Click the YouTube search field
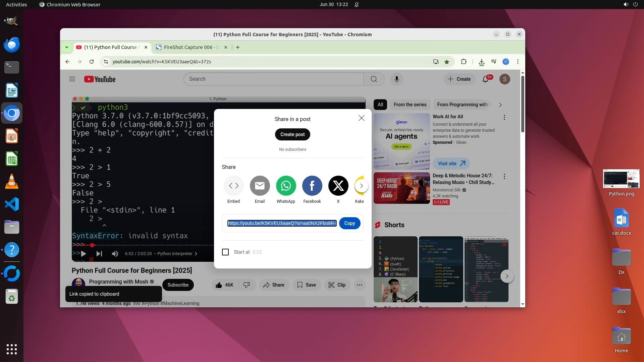This screenshot has height=362, width=644. [x=273, y=79]
